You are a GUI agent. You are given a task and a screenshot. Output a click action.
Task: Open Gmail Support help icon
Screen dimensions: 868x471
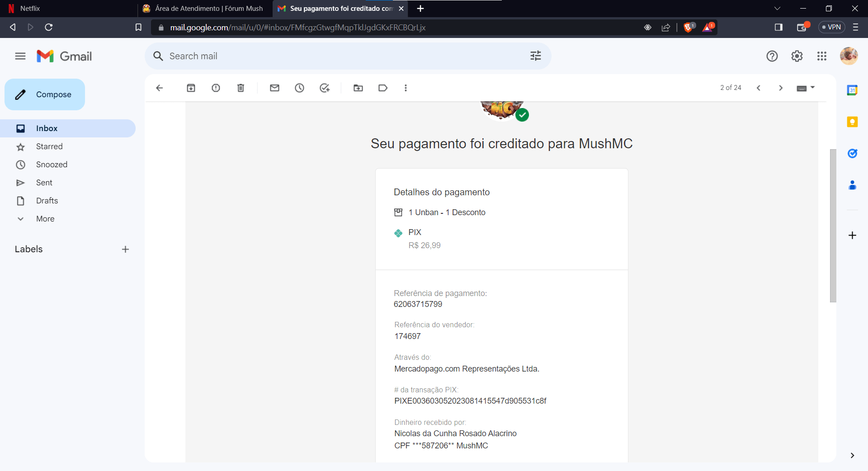[772, 56]
